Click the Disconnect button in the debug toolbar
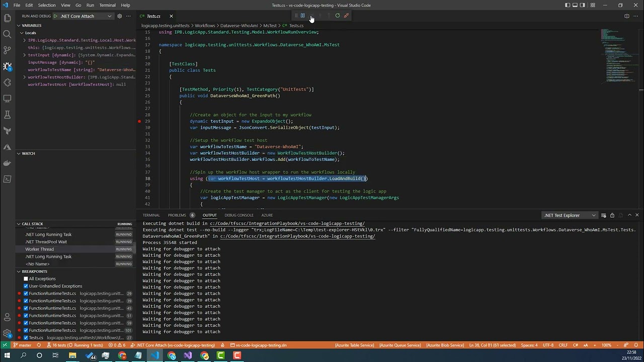The image size is (644, 362). pos(346,16)
